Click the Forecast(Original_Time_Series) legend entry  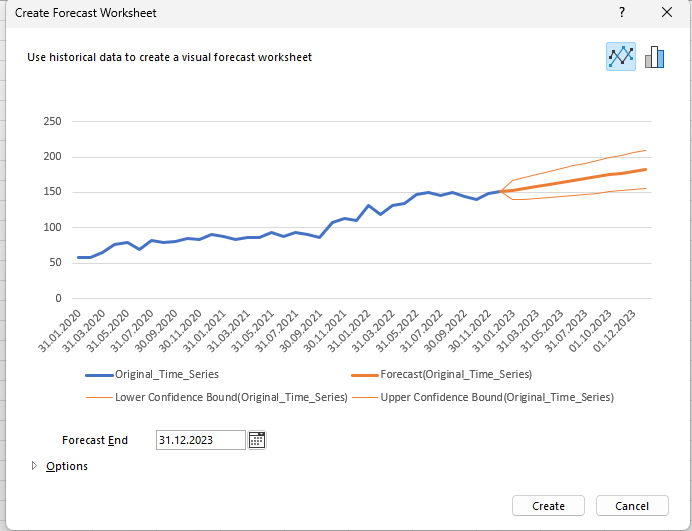point(442,374)
